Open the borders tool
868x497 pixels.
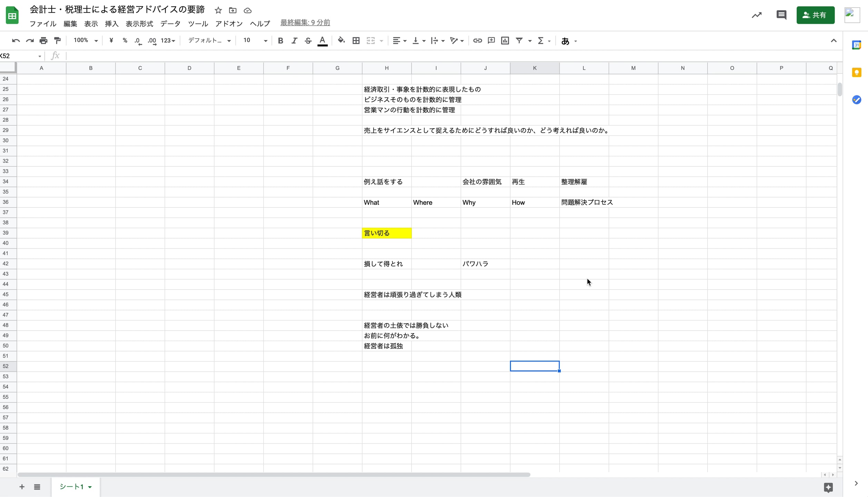point(356,41)
